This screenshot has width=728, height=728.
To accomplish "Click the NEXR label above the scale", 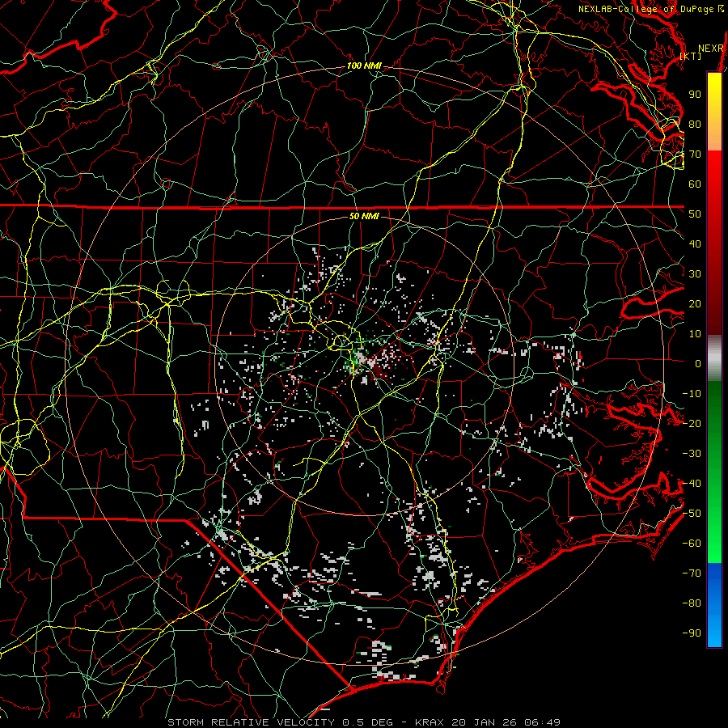I will point(711,49).
